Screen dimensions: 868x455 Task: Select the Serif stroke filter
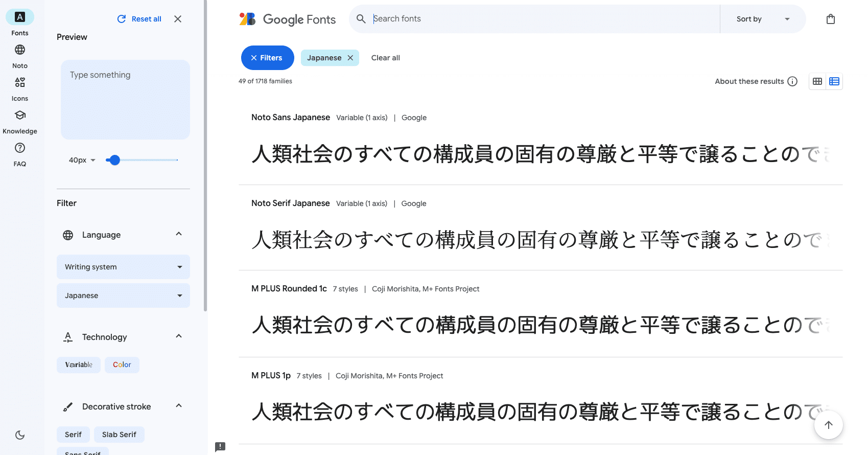tap(73, 434)
